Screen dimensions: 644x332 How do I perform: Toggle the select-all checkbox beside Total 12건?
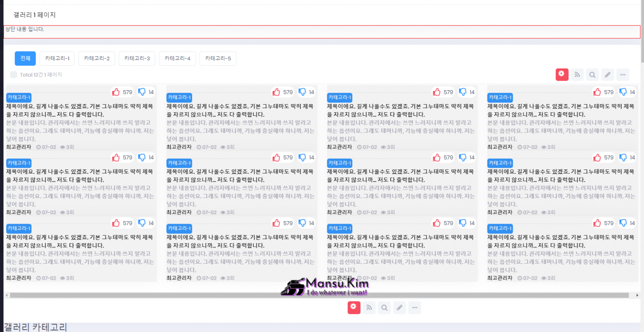coord(14,74)
